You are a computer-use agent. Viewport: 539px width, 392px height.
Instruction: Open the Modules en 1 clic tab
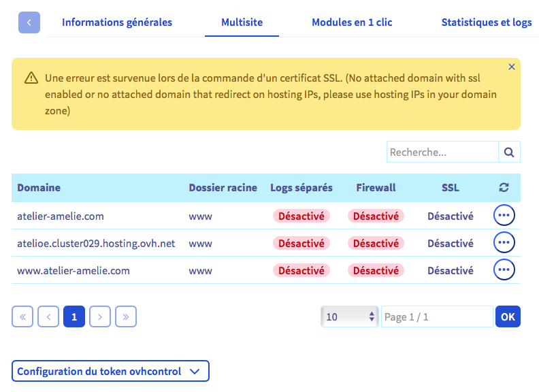[352, 22]
